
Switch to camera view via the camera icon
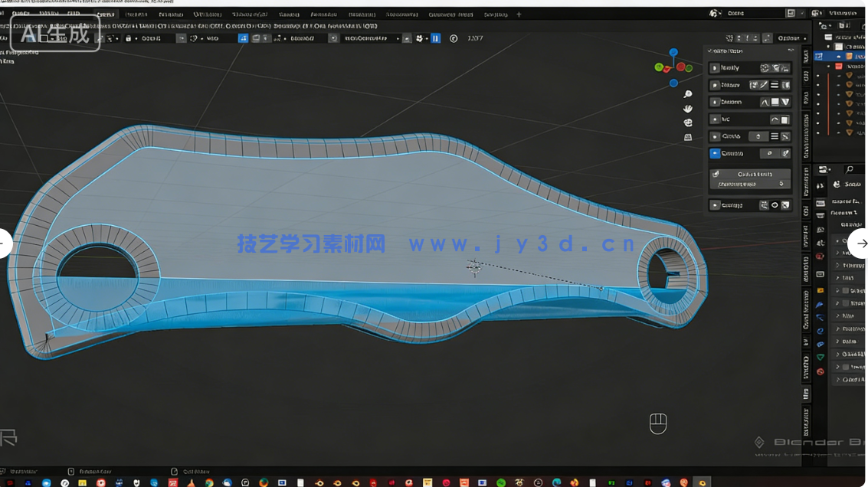tap(687, 123)
